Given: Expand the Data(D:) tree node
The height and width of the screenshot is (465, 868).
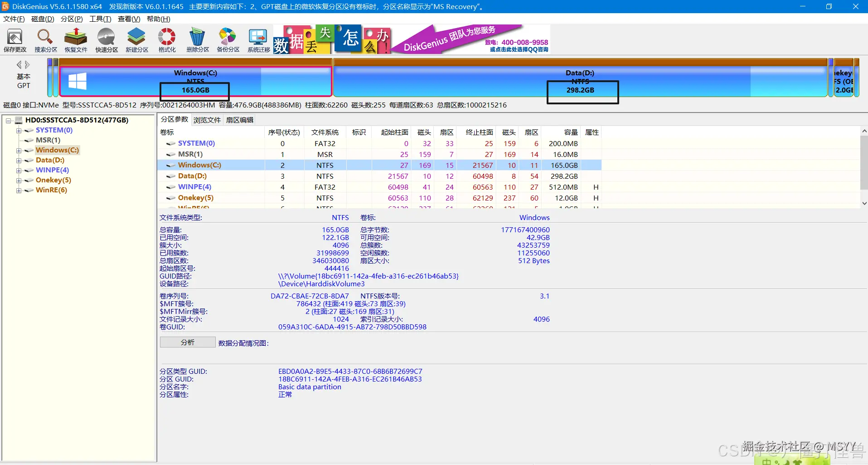Looking at the screenshot, I should pyautogui.click(x=19, y=161).
